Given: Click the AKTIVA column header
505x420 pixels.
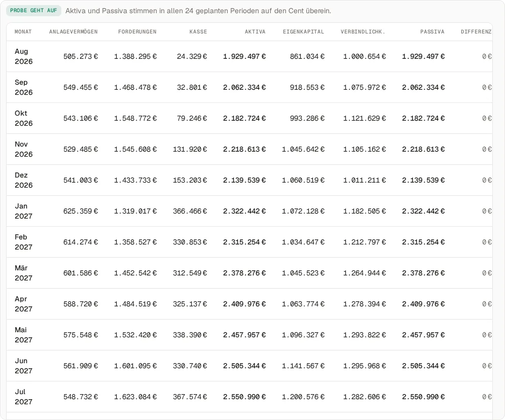Looking at the screenshot, I should (255, 31).
